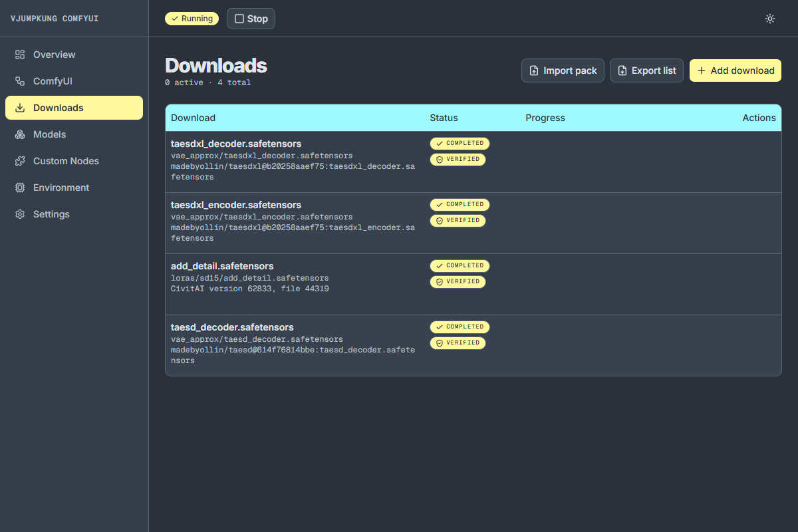The width and height of the screenshot is (798, 532).
Task: Click the ComfyUI workflow icon in sidebar
Action: coord(20,81)
